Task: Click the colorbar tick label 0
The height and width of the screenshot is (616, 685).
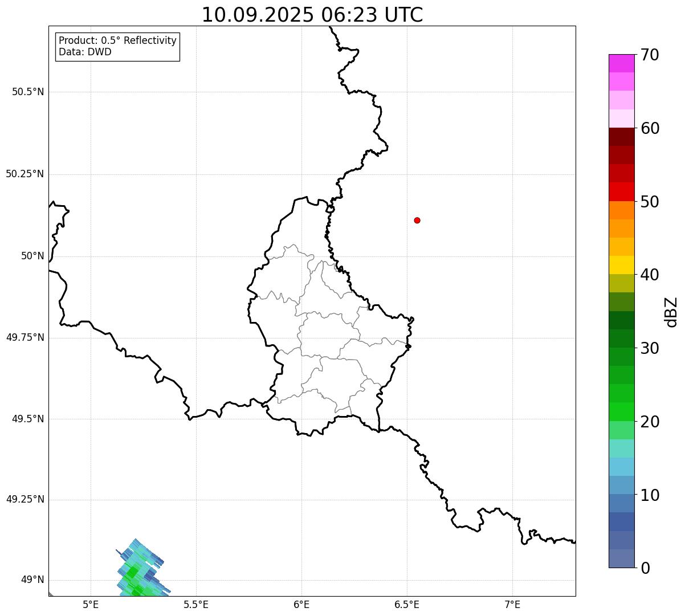Action: [645, 568]
